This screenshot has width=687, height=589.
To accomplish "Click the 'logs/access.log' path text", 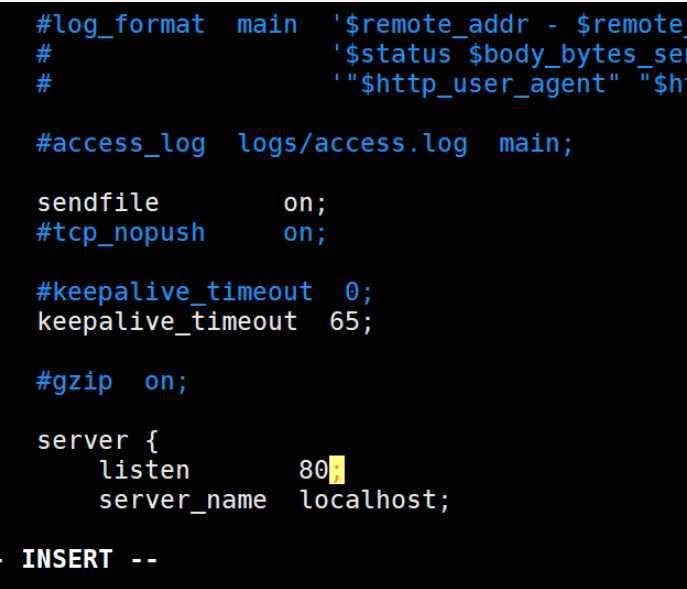I will tap(353, 143).
